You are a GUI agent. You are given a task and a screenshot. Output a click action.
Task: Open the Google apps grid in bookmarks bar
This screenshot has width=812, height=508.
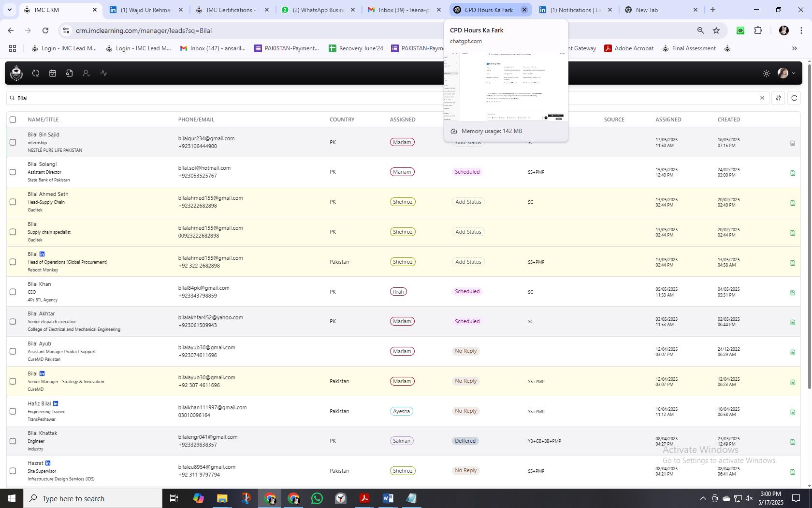pyautogui.click(x=13, y=48)
